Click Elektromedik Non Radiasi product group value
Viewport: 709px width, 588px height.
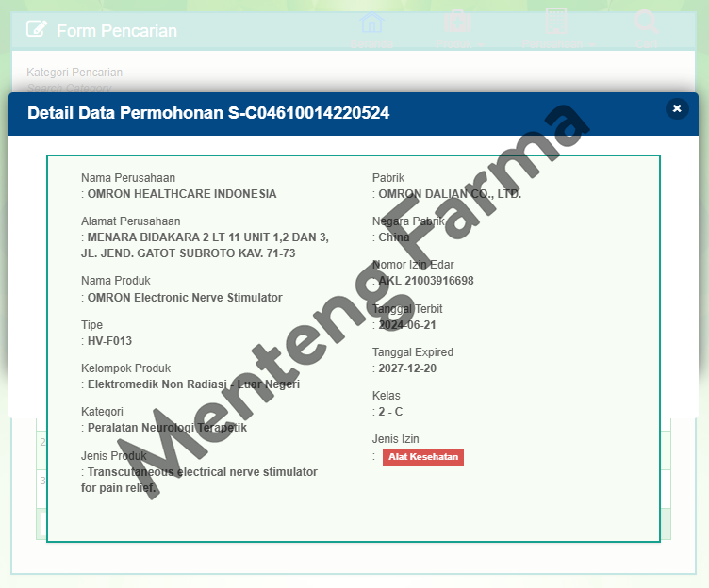(x=193, y=384)
